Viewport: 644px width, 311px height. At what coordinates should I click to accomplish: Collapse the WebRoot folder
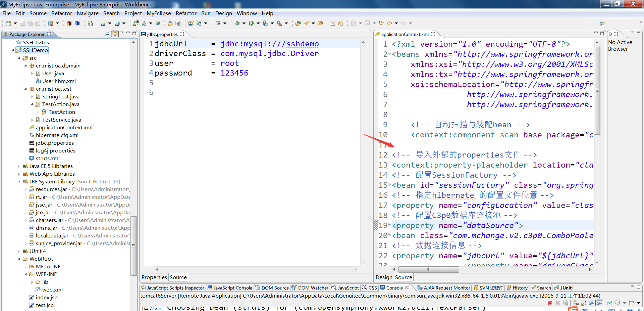point(19,259)
